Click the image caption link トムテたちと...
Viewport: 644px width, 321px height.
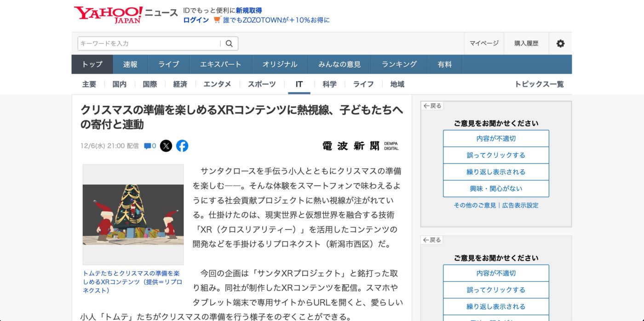point(132,282)
